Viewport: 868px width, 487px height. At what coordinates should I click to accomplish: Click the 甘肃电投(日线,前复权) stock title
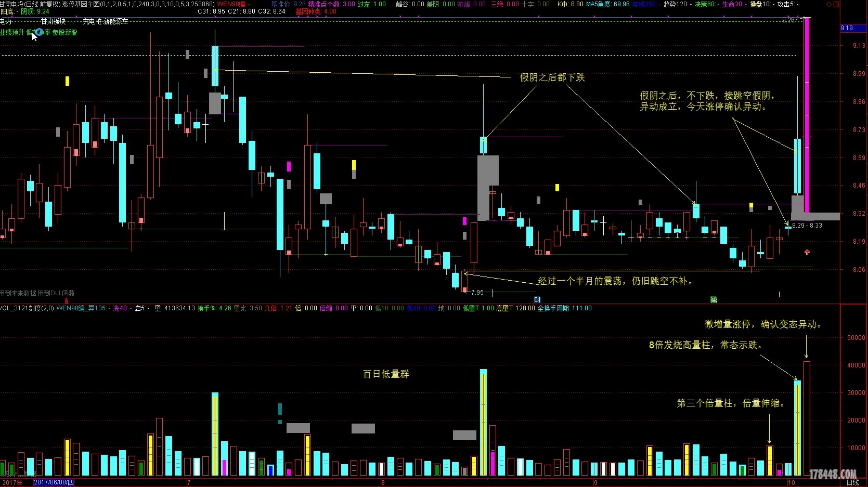point(31,4)
